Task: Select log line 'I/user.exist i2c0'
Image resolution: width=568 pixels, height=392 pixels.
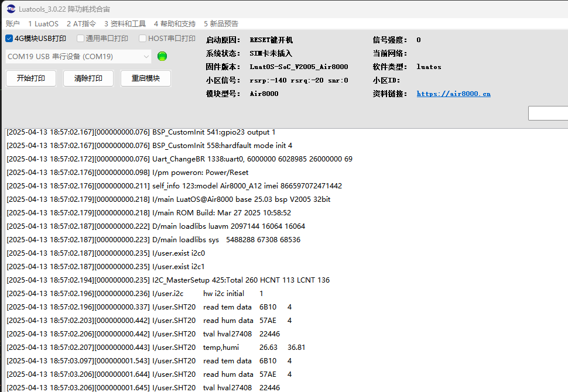Action: pos(106,253)
